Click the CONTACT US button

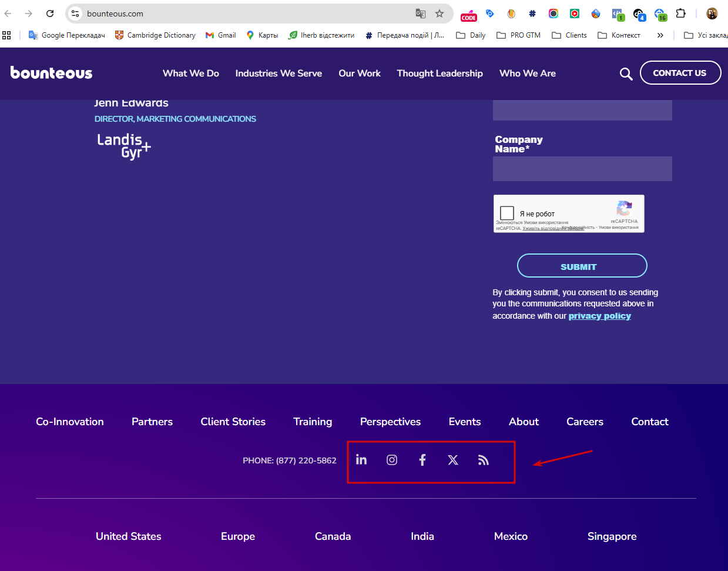pos(680,73)
